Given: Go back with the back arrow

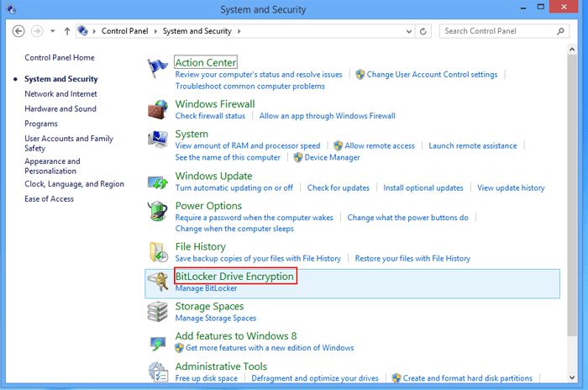Looking at the screenshot, I should (18, 31).
